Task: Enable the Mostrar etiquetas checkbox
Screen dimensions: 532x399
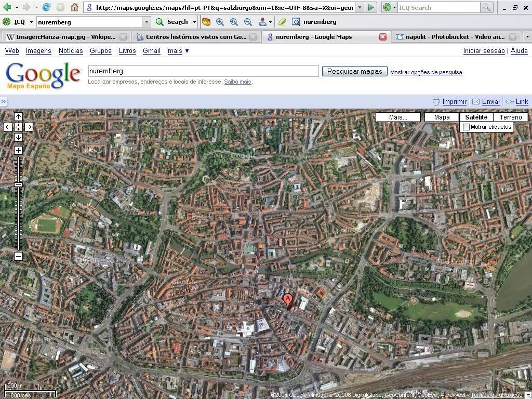Action: (x=466, y=127)
